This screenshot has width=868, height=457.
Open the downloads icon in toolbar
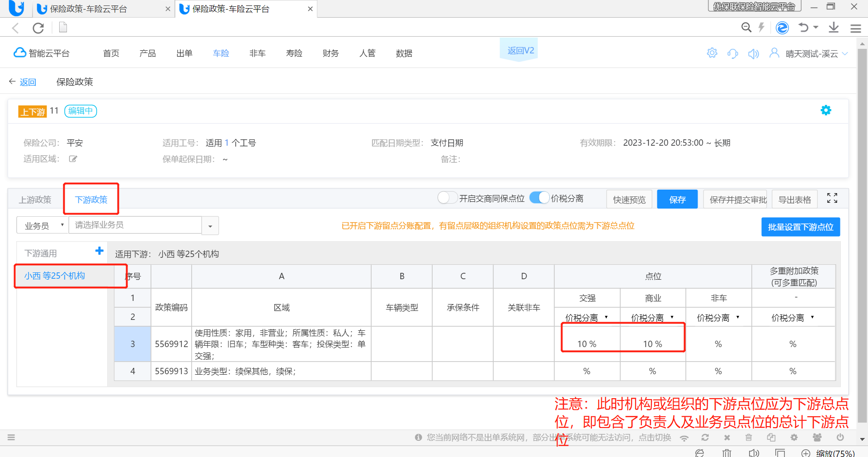(834, 28)
